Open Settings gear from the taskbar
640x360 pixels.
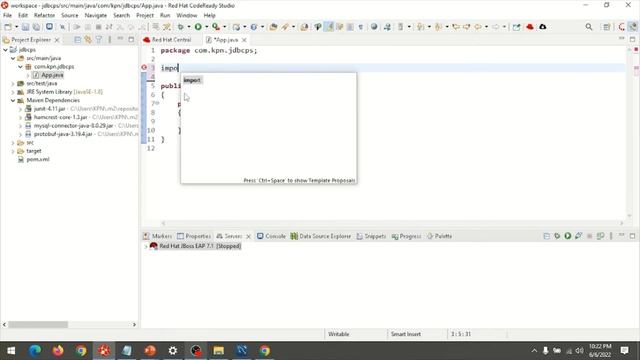point(173,351)
